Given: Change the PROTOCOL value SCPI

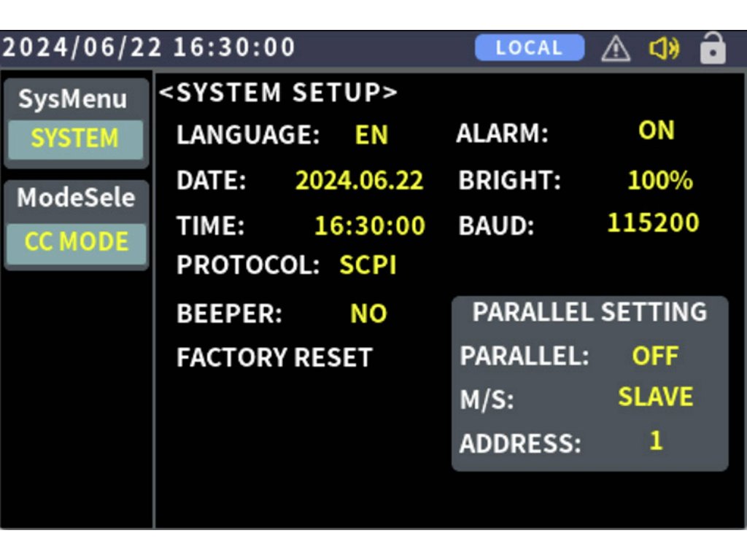Looking at the screenshot, I should [x=368, y=265].
